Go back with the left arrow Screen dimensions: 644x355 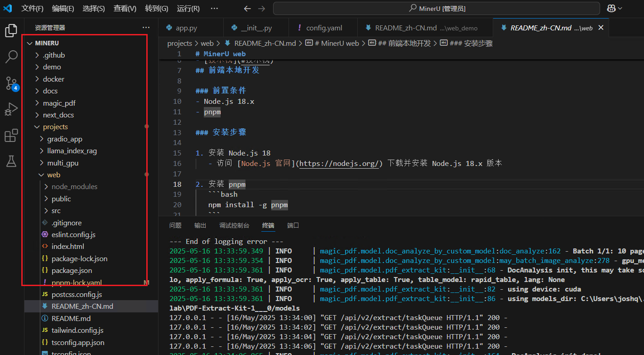click(247, 8)
